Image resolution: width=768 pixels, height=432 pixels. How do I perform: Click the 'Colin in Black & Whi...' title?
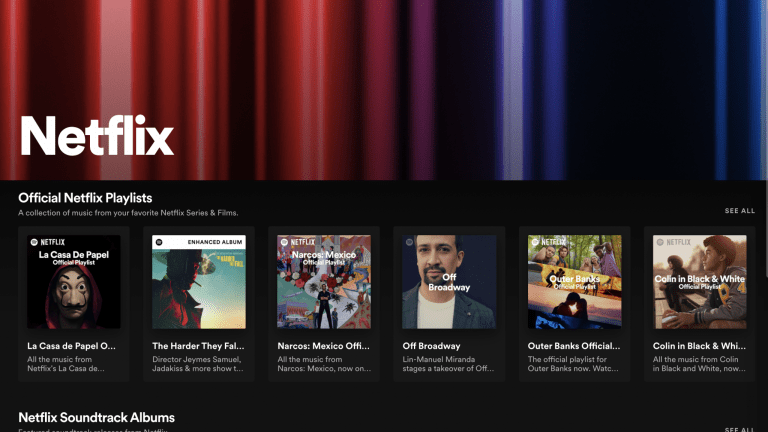click(699, 346)
